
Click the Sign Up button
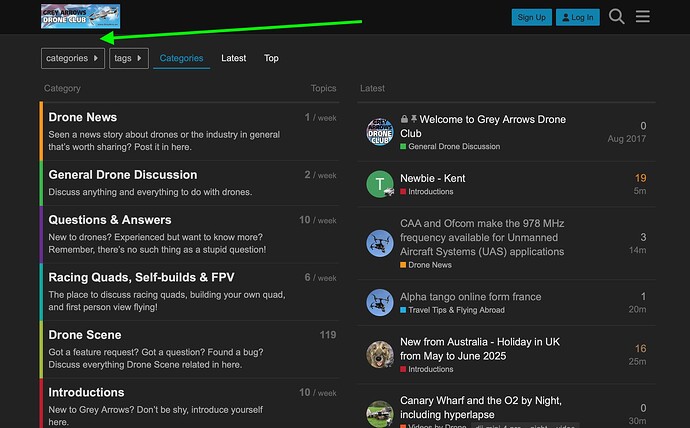click(x=532, y=17)
